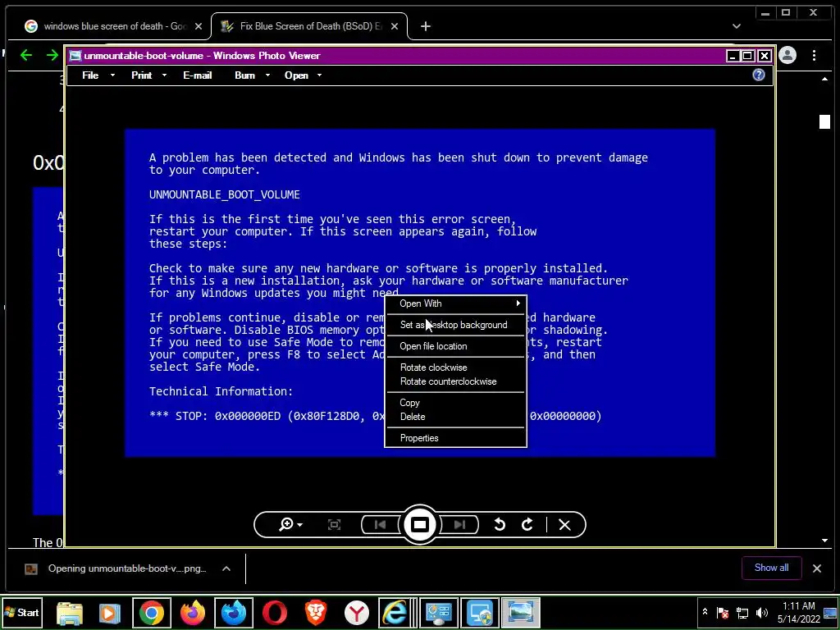Go to the previous image
The image size is (840, 630).
click(x=381, y=524)
